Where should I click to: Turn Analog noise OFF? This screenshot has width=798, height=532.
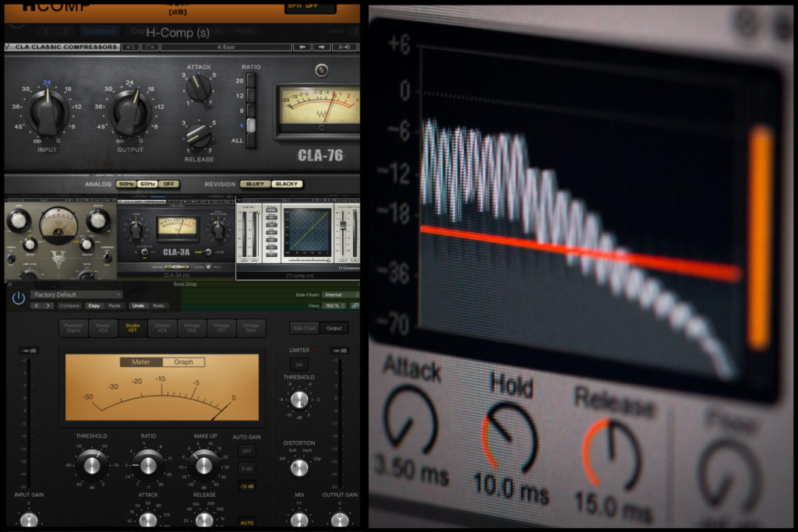(x=168, y=184)
